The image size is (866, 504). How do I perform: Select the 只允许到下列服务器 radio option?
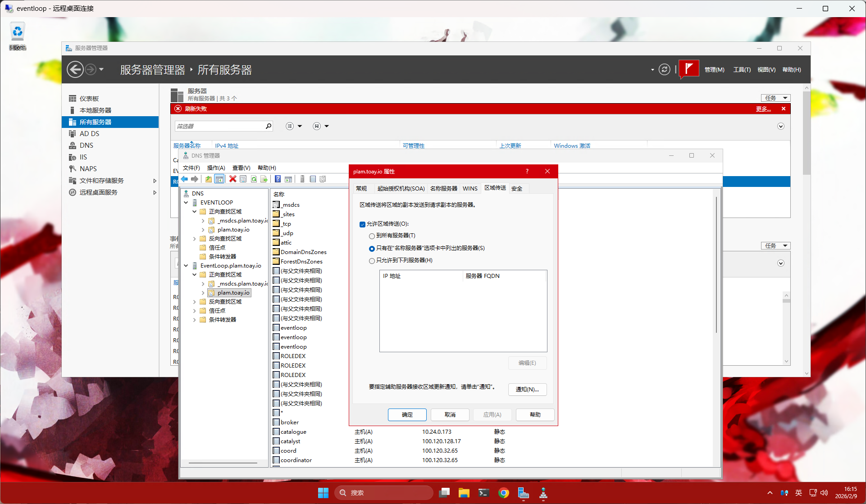[372, 261]
